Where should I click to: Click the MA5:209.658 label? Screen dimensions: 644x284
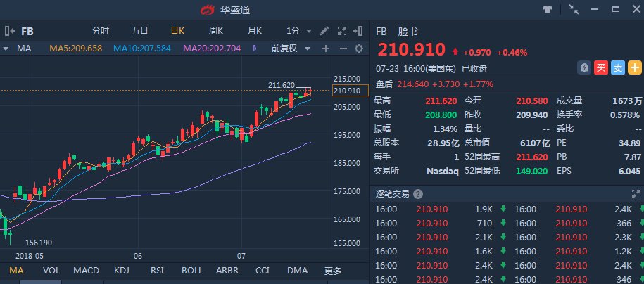click(x=75, y=49)
